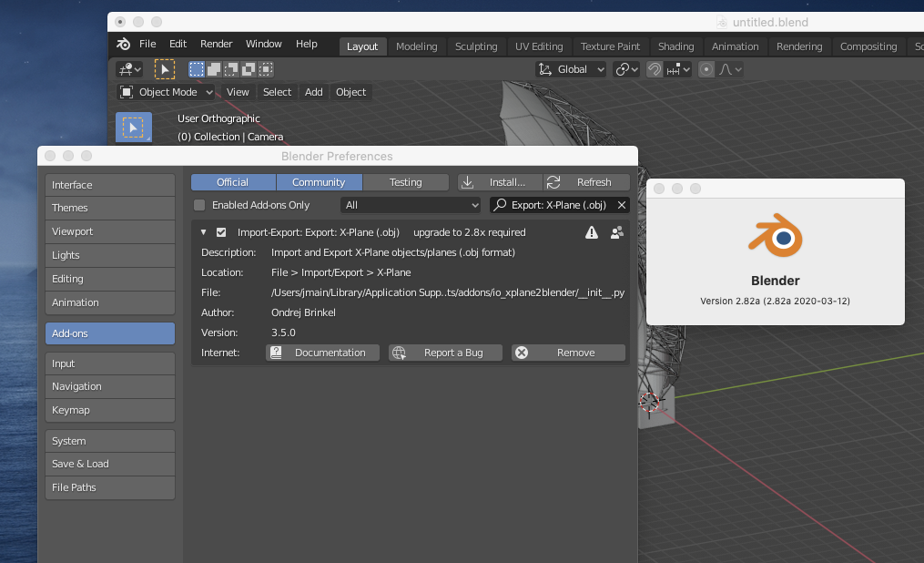The width and height of the screenshot is (924, 563).
Task: Open the All category dropdown
Action: (411, 205)
